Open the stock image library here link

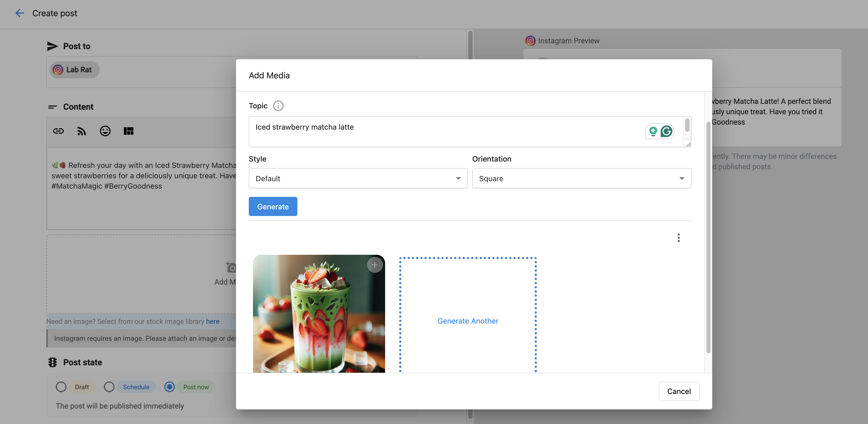(213, 322)
